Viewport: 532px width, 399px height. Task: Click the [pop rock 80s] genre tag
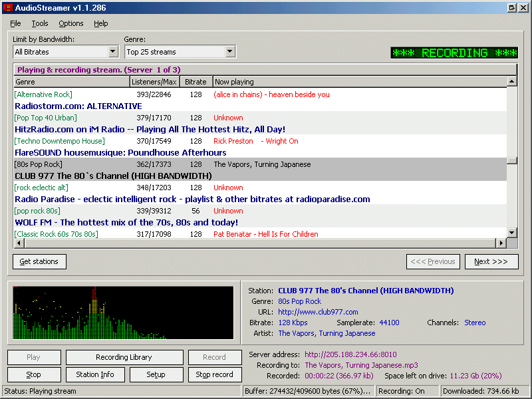coord(37,211)
